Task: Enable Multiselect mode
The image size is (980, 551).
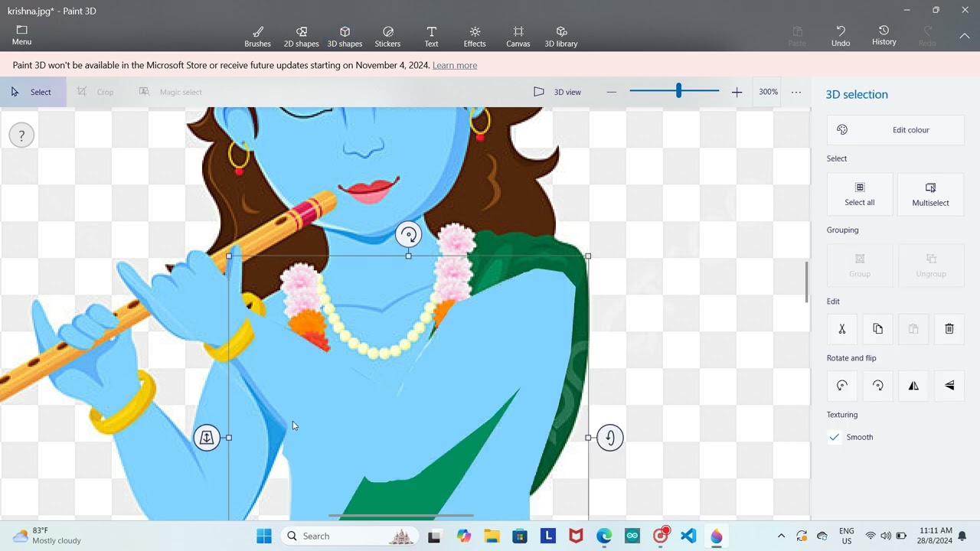Action: coord(930,194)
